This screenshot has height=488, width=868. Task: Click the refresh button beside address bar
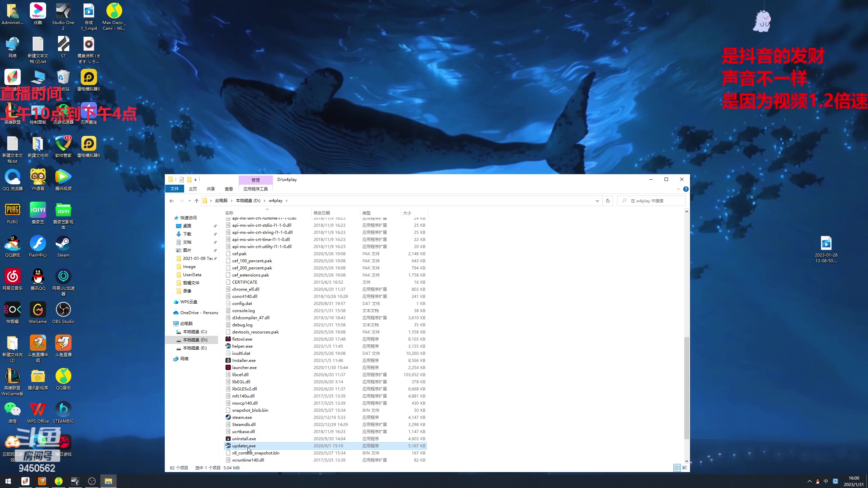click(608, 201)
